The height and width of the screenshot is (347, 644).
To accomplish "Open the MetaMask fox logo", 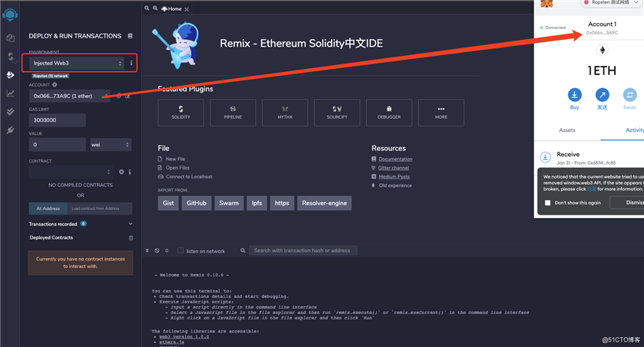I will coord(547,4).
